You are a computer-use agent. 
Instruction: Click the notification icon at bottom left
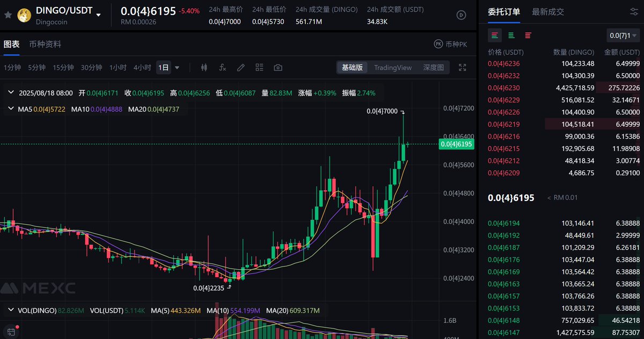11,331
